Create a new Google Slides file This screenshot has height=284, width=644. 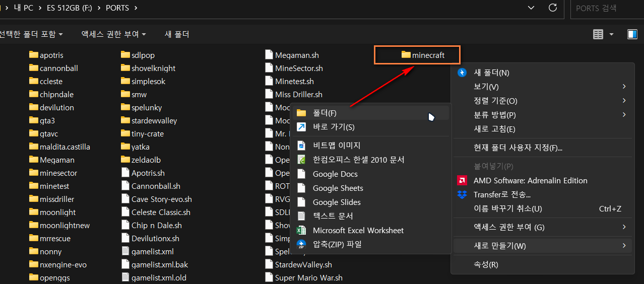370,202
